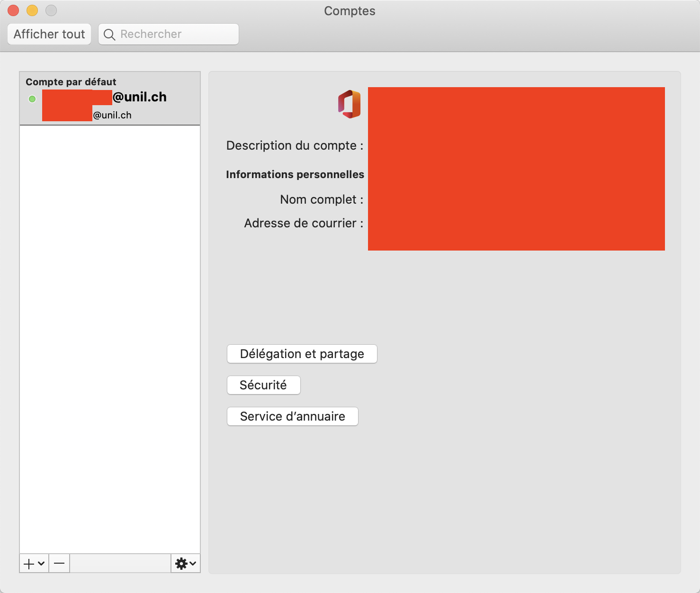Close the Comptes window

pyautogui.click(x=13, y=10)
